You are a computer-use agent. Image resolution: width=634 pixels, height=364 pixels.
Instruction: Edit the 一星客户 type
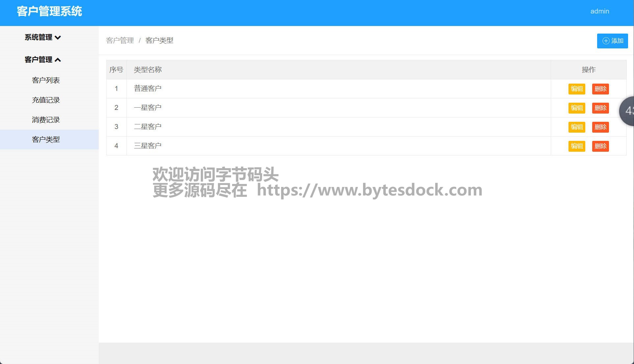(576, 108)
